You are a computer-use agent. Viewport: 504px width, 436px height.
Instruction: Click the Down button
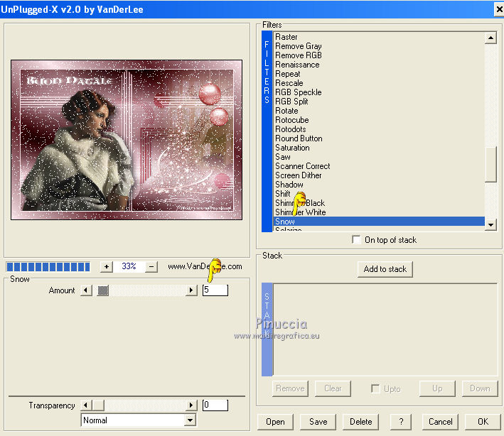(480, 388)
